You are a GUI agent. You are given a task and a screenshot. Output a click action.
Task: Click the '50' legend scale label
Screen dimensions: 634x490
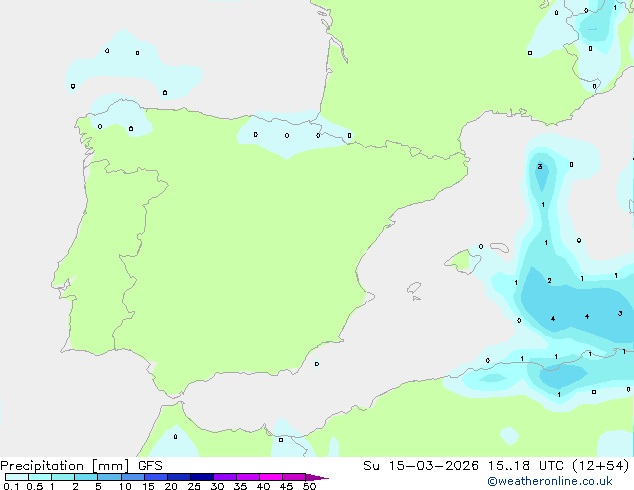309,486
